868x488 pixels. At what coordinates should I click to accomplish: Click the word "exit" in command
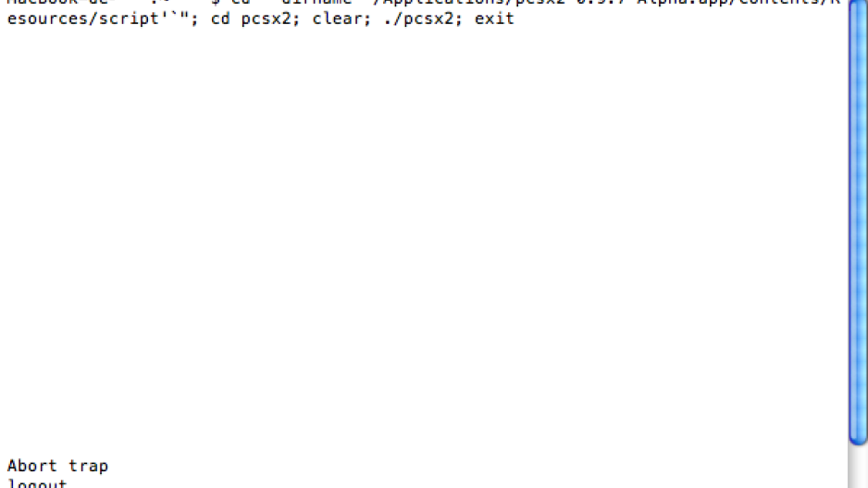[x=494, y=19]
